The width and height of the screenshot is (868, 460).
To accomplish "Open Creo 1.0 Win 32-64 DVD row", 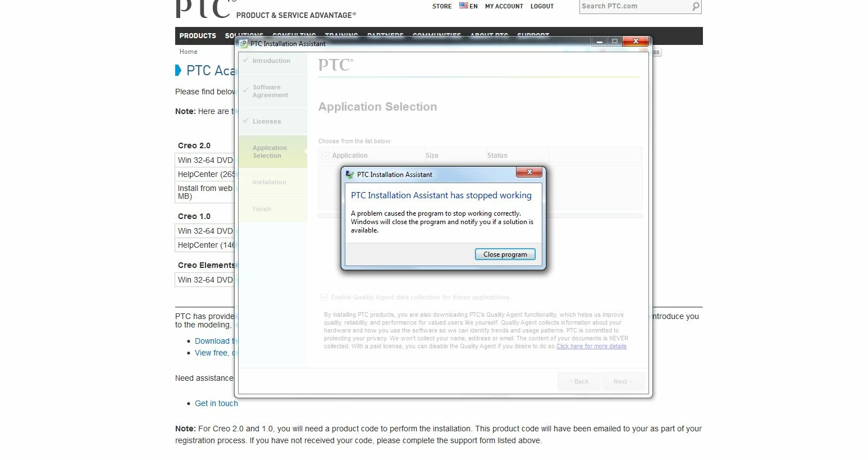I will click(205, 231).
